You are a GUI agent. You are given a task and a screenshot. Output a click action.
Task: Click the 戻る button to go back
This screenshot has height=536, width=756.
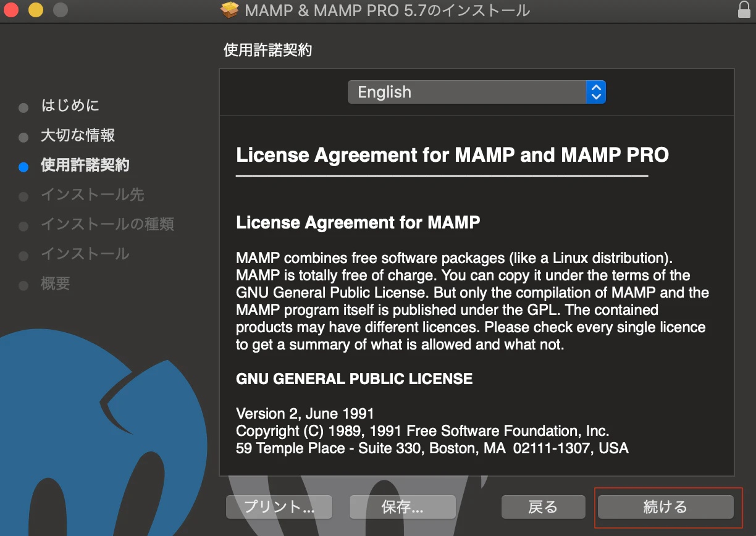pos(543,507)
